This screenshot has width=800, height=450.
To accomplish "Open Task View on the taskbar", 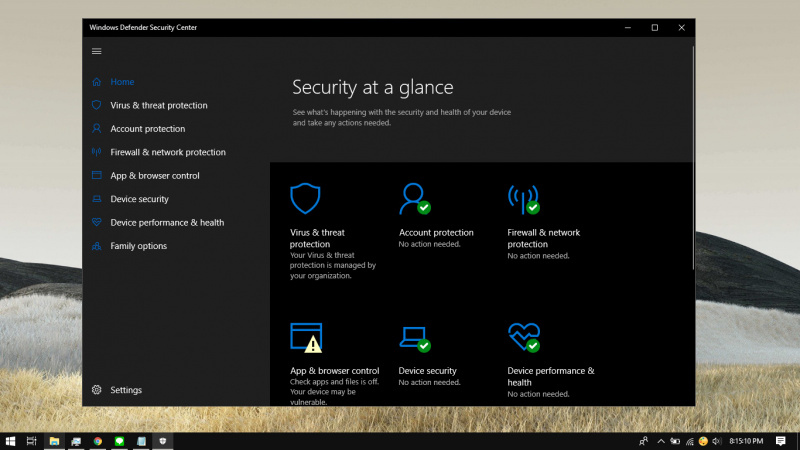I will [x=32, y=441].
